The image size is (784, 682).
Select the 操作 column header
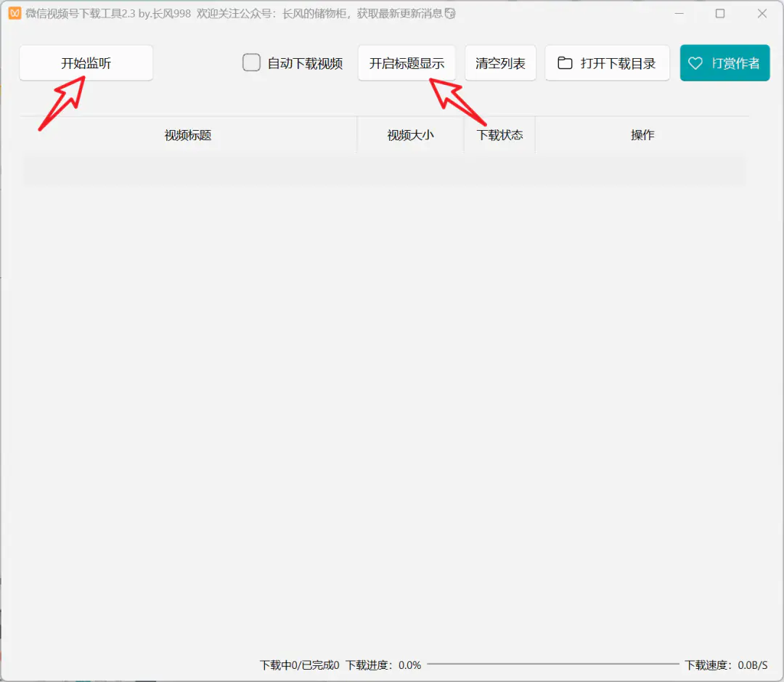642,135
